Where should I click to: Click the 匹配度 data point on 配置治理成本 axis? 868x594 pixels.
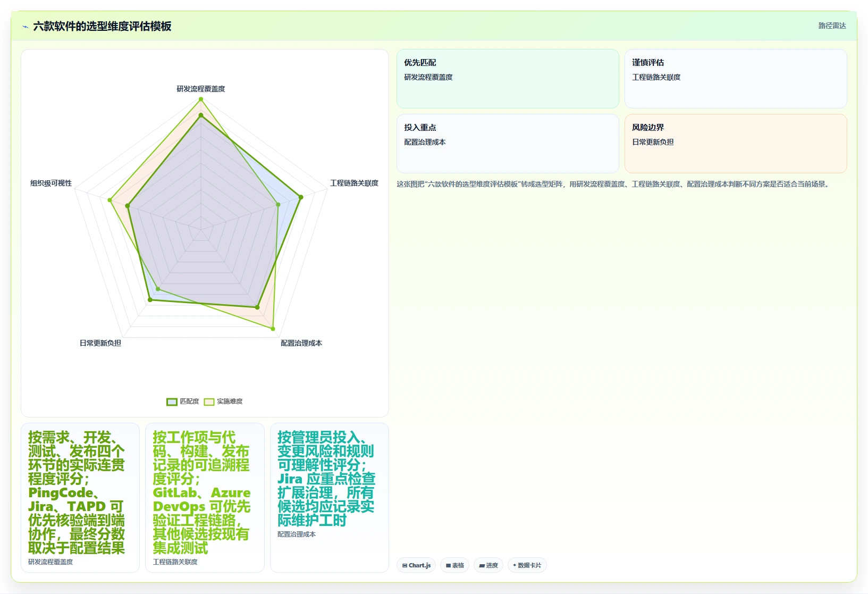click(257, 307)
